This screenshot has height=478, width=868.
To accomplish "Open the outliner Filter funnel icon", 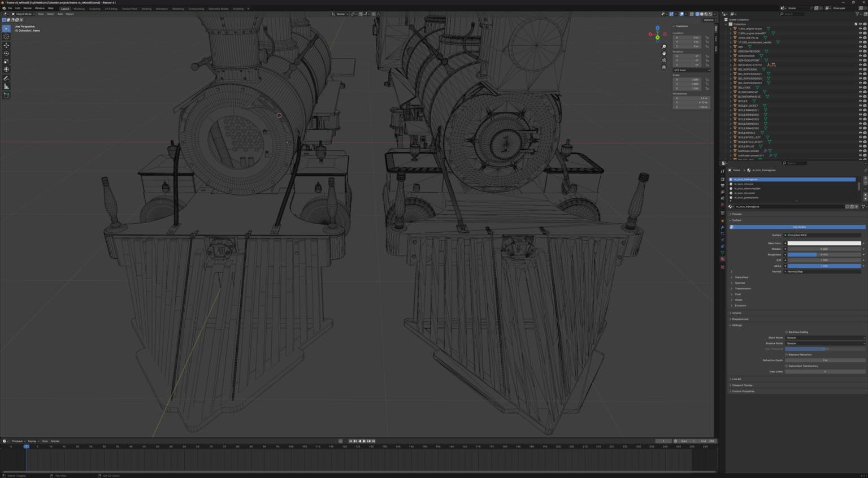I will point(857,14).
